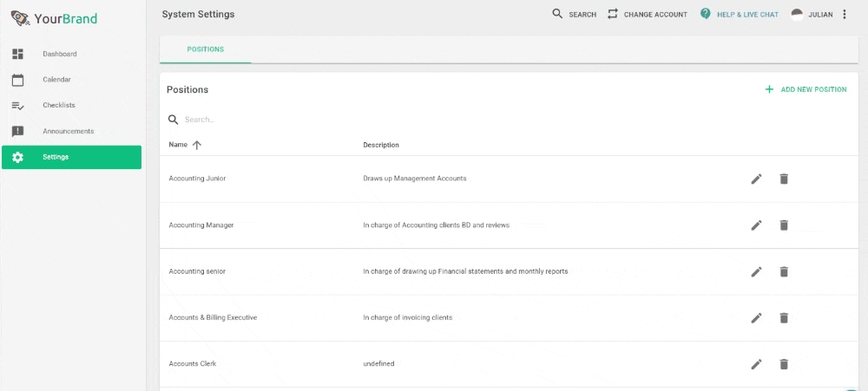
Task: Click the Change Account swap icon
Action: tap(612, 14)
